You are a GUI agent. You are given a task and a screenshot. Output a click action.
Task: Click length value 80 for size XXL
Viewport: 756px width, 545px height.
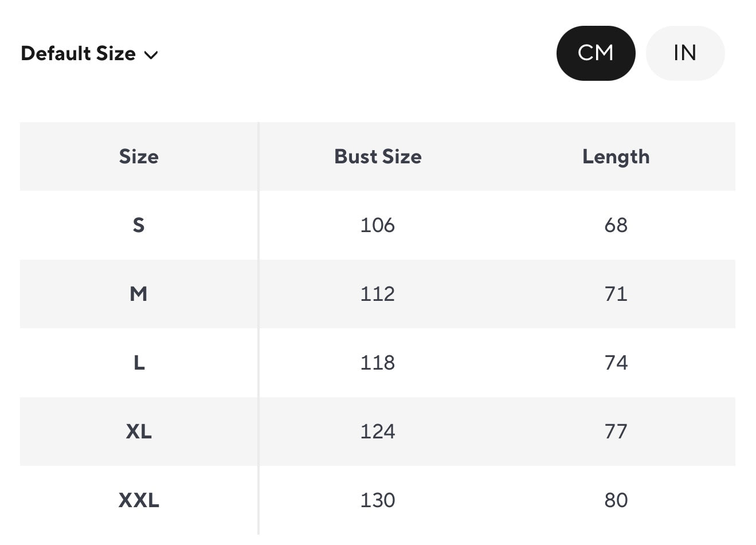click(x=616, y=500)
